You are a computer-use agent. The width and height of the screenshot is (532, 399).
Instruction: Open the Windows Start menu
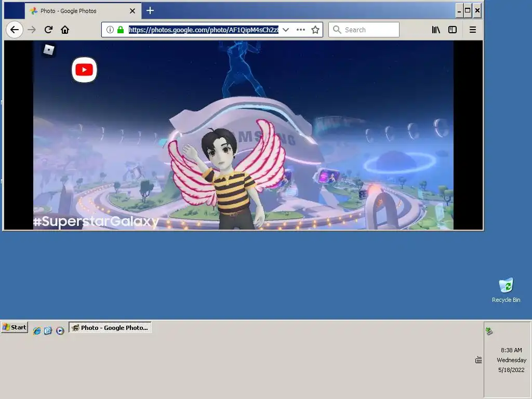click(14, 327)
